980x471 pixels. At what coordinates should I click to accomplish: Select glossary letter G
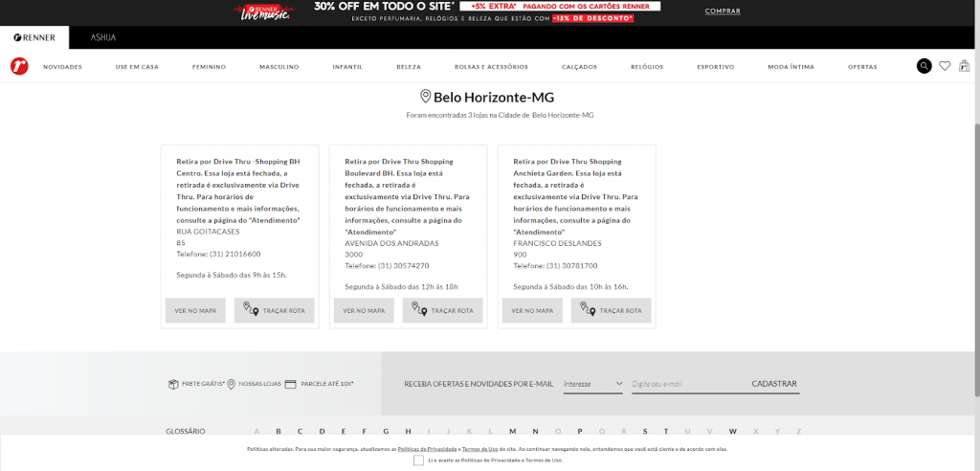(387, 431)
